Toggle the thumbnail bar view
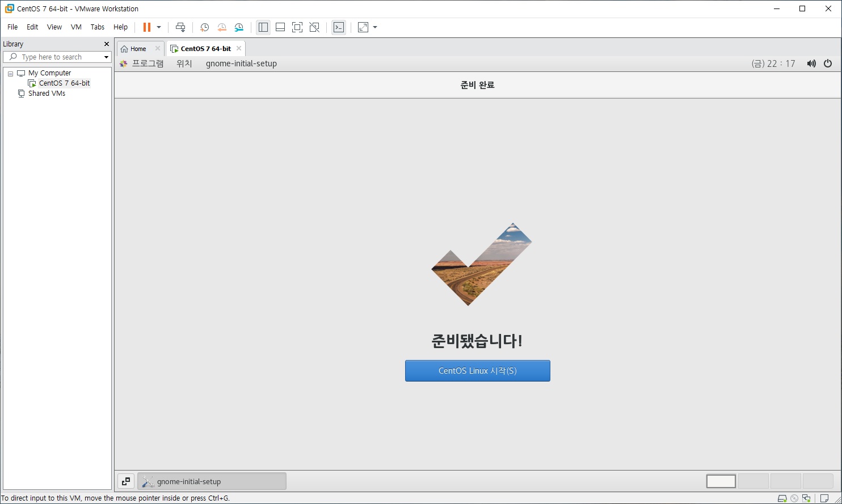Image resolution: width=842 pixels, height=504 pixels. (x=280, y=27)
